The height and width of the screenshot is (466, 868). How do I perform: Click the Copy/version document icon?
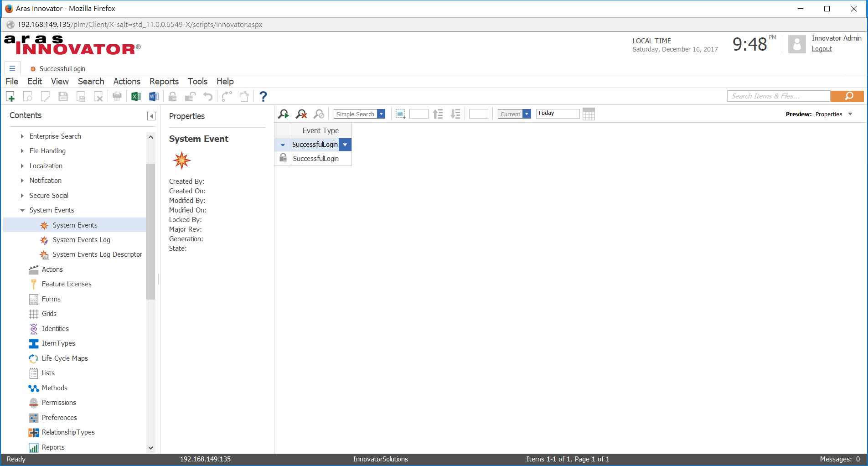[x=244, y=96]
